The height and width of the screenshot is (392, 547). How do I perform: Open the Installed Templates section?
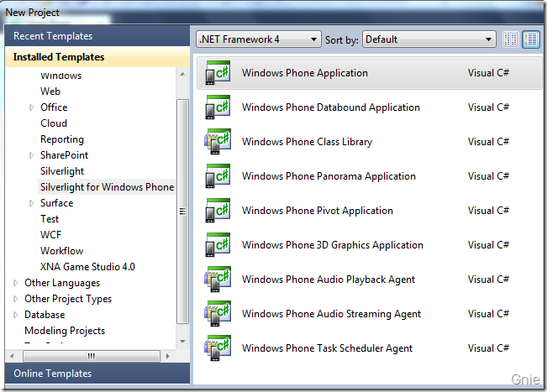click(x=97, y=57)
